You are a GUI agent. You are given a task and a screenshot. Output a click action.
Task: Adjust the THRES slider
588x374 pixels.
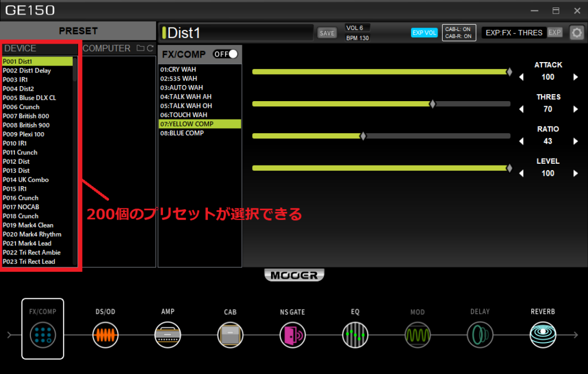[381, 104]
